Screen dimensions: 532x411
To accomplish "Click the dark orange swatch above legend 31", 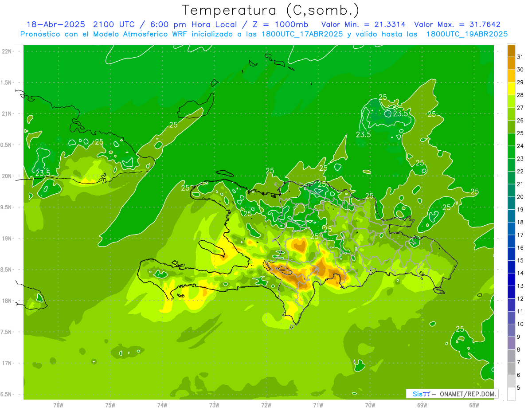I will pos(511,51).
